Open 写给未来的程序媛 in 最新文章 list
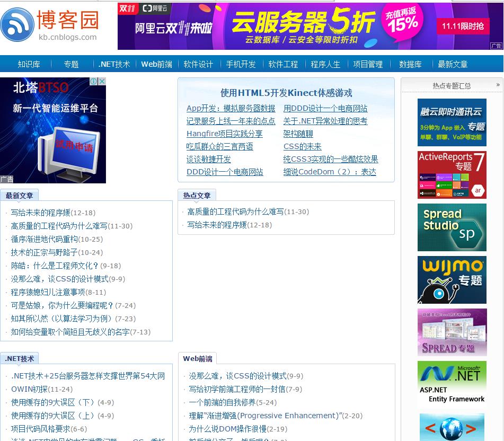Viewport: 504px width, 441px height. [x=40, y=213]
